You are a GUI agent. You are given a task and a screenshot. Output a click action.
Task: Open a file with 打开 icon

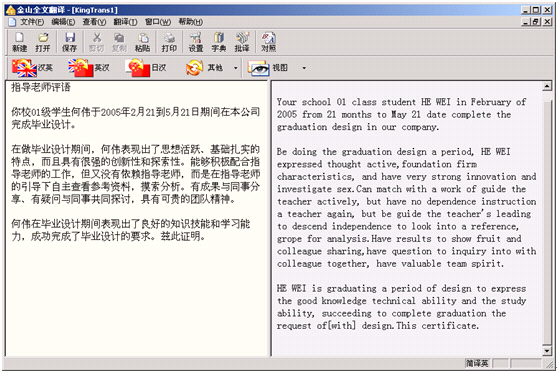pos(43,42)
